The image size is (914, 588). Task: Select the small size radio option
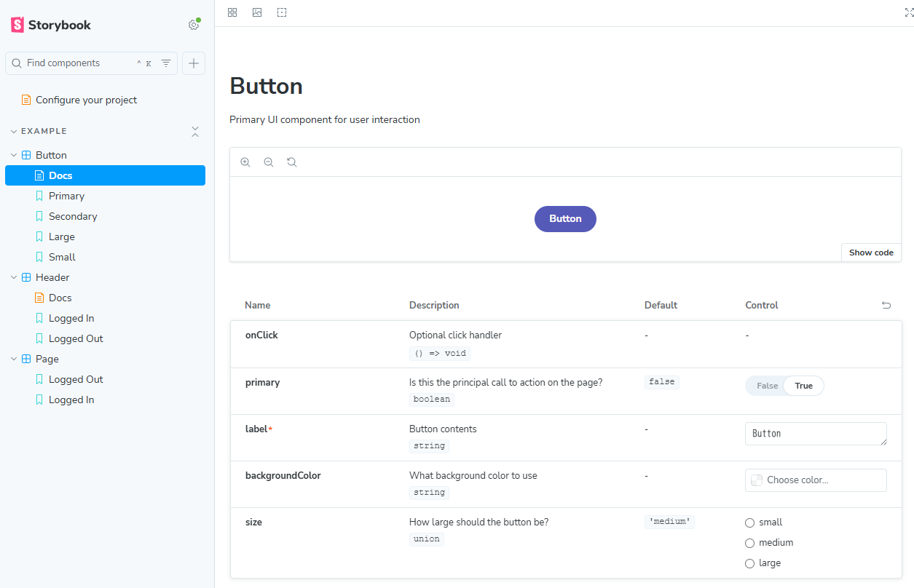pyautogui.click(x=750, y=523)
